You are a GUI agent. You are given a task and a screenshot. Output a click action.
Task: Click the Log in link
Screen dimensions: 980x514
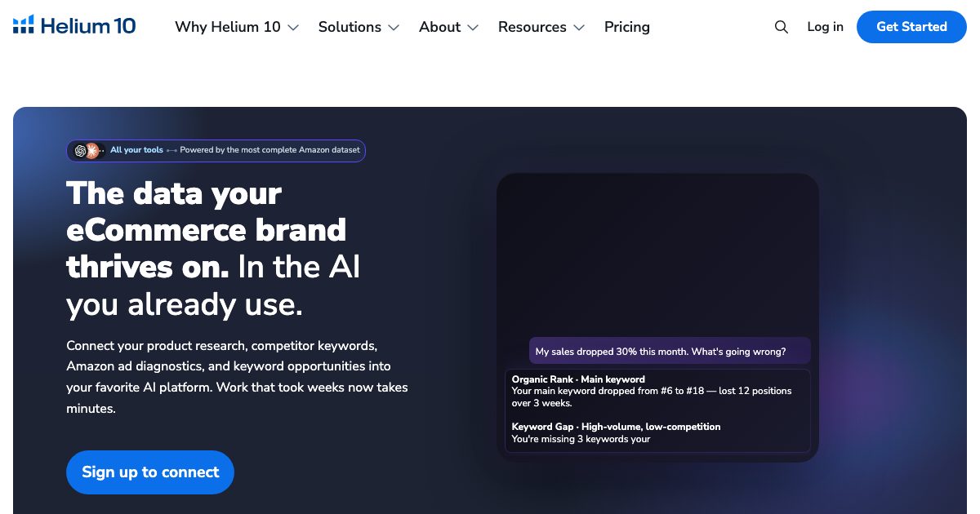pos(825,27)
